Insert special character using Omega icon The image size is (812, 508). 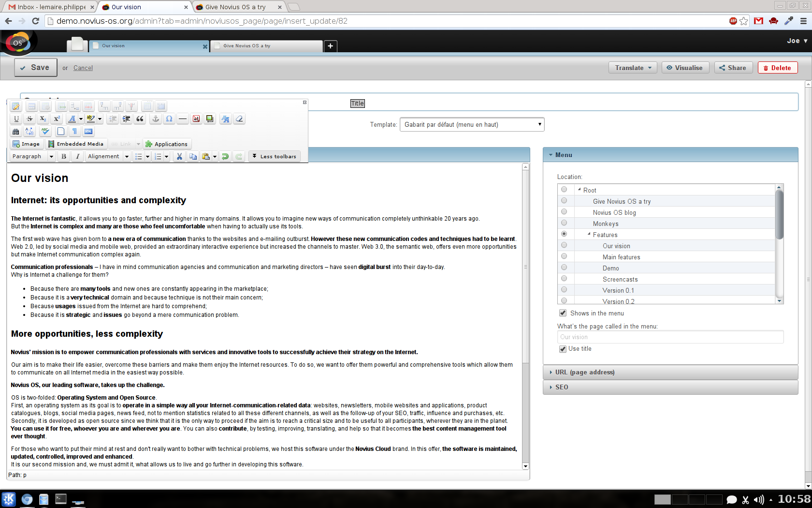pyautogui.click(x=169, y=119)
